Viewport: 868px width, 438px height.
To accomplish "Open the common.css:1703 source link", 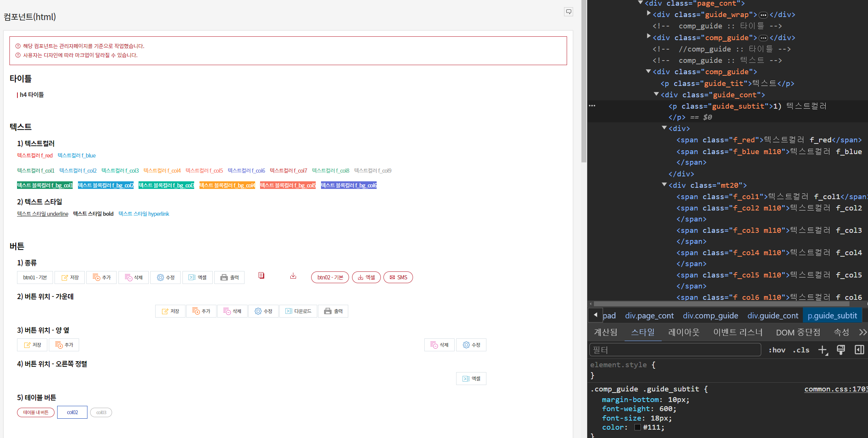I will 835,389.
